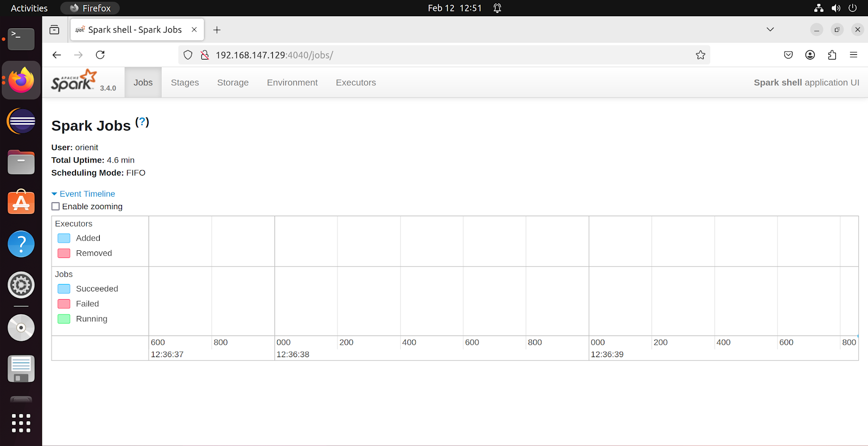Switch to the Storage tab
Viewport: 868px width, 446px height.
point(233,82)
